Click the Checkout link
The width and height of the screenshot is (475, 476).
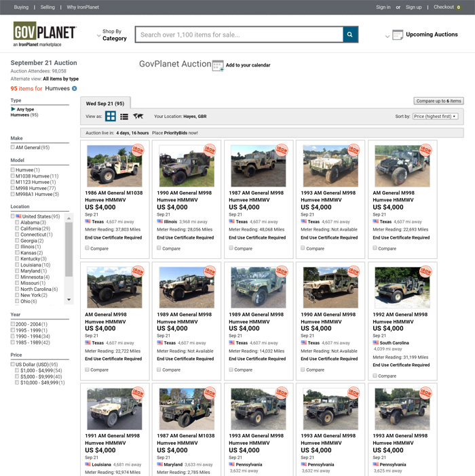[444, 7]
